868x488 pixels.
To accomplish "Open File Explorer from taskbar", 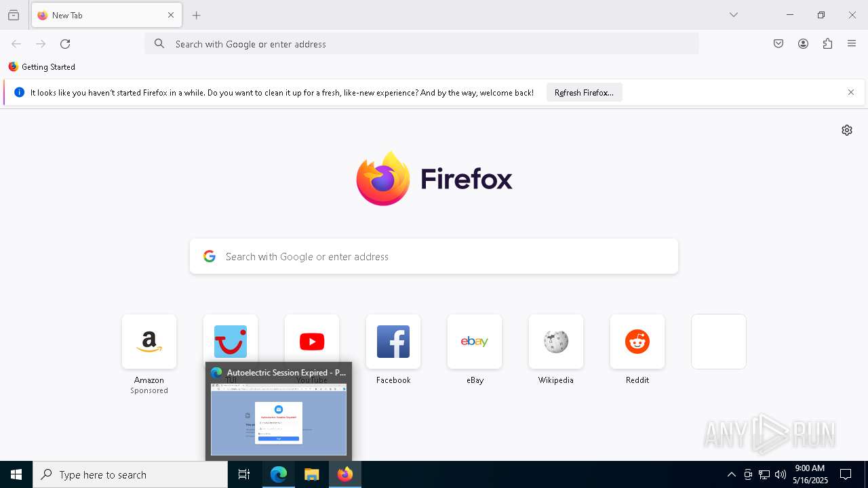I will point(312,474).
